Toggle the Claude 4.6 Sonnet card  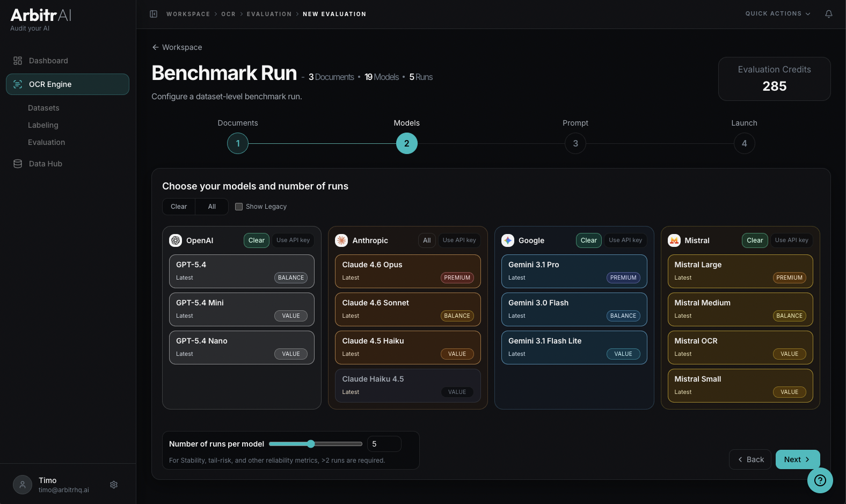point(408,309)
